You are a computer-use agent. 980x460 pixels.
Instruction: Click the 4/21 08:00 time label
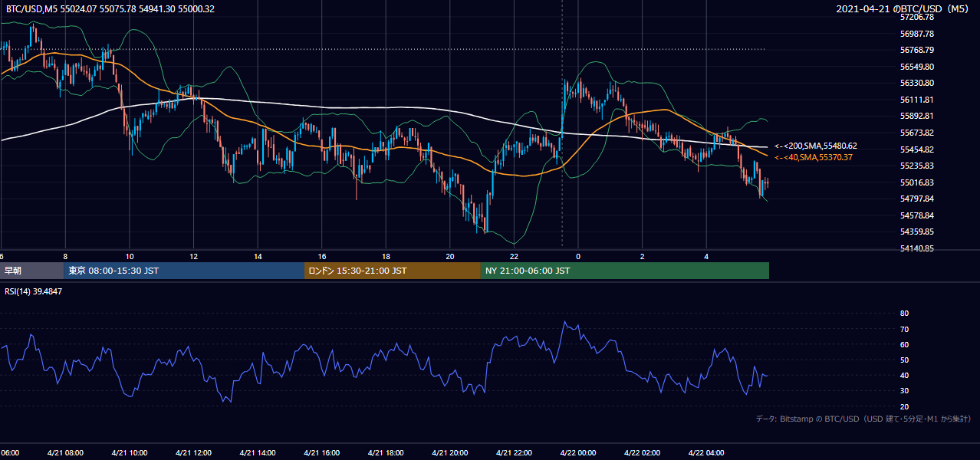click(65, 453)
